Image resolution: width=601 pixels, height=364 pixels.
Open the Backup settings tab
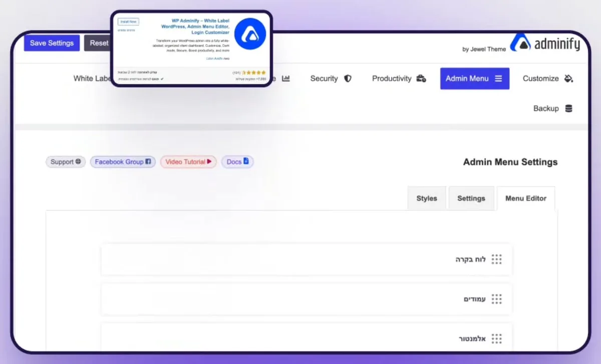[x=552, y=109]
